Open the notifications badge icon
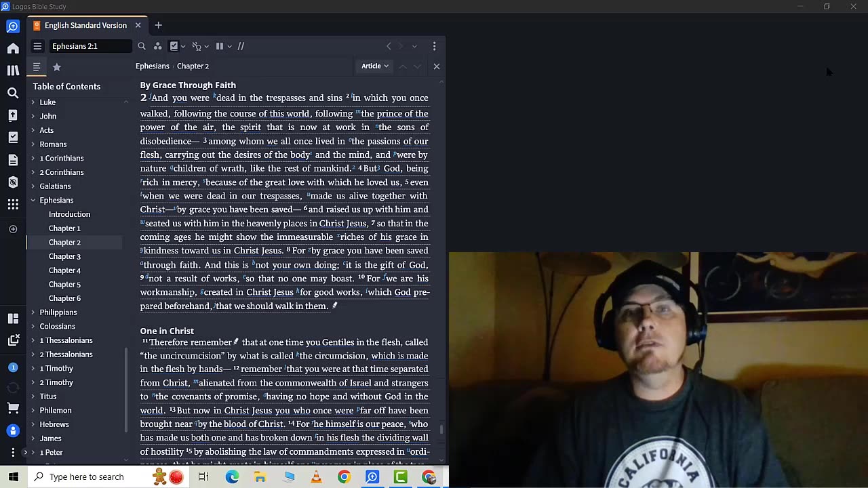 tap(13, 367)
